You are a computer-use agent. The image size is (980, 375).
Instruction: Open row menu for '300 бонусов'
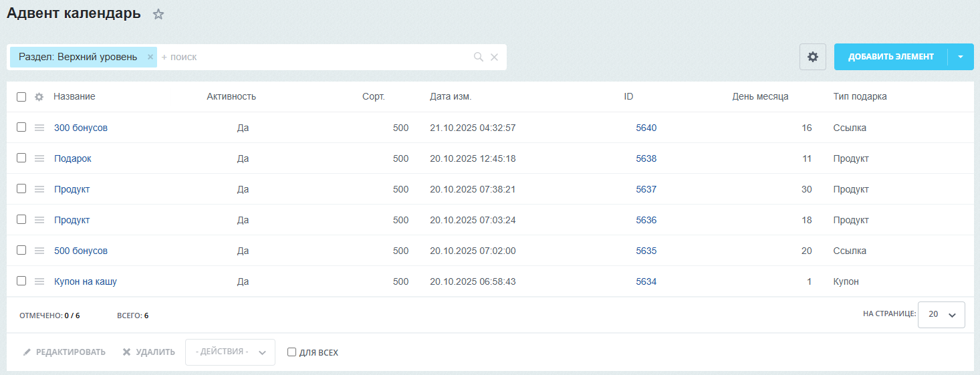tap(39, 128)
